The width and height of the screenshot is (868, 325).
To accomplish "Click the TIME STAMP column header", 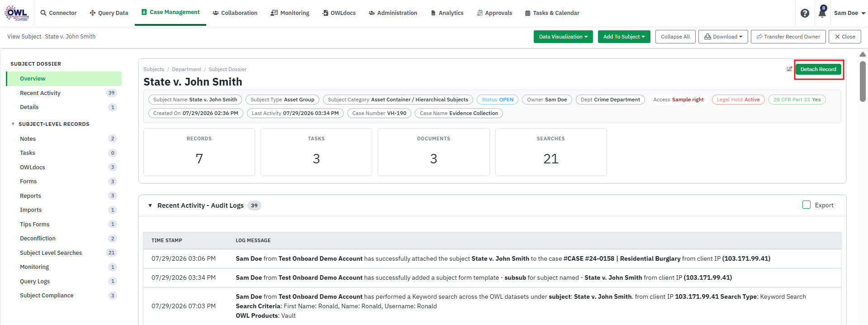I will tap(167, 240).
